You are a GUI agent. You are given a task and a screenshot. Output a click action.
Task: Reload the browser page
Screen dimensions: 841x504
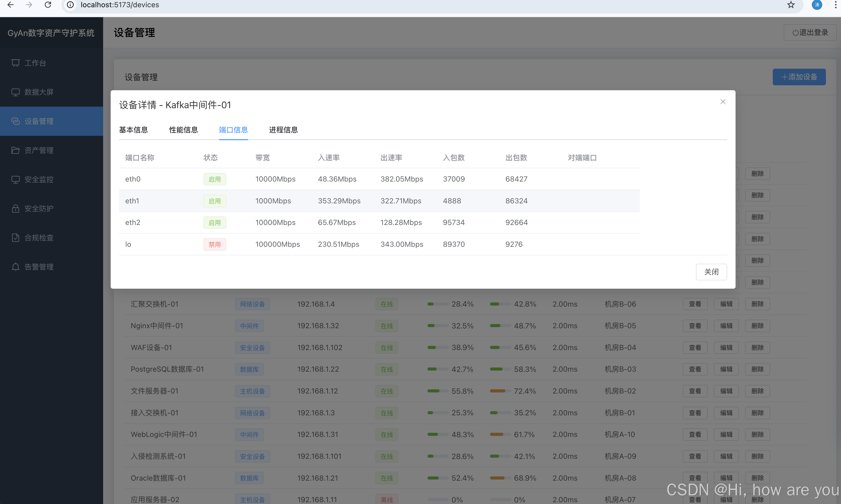click(x=48, y=5)
